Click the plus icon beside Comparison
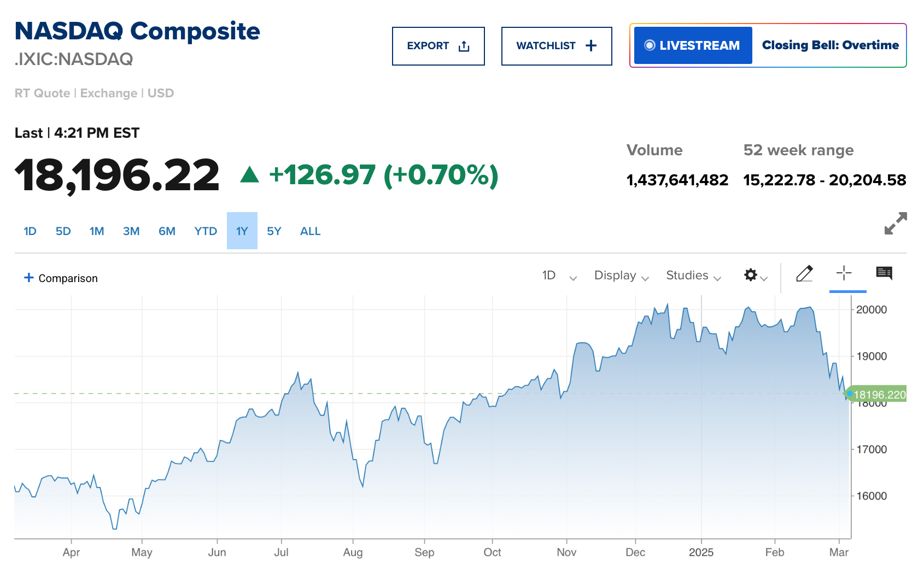Screen dimensions: 924x586 point(29,278)
